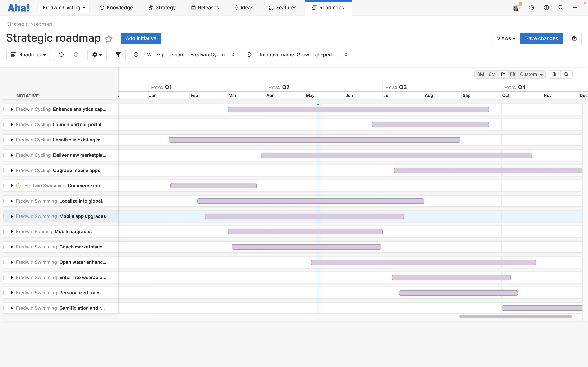Click the Add initiative button
This screenshot has height=367, width=588.
point(141,38)
